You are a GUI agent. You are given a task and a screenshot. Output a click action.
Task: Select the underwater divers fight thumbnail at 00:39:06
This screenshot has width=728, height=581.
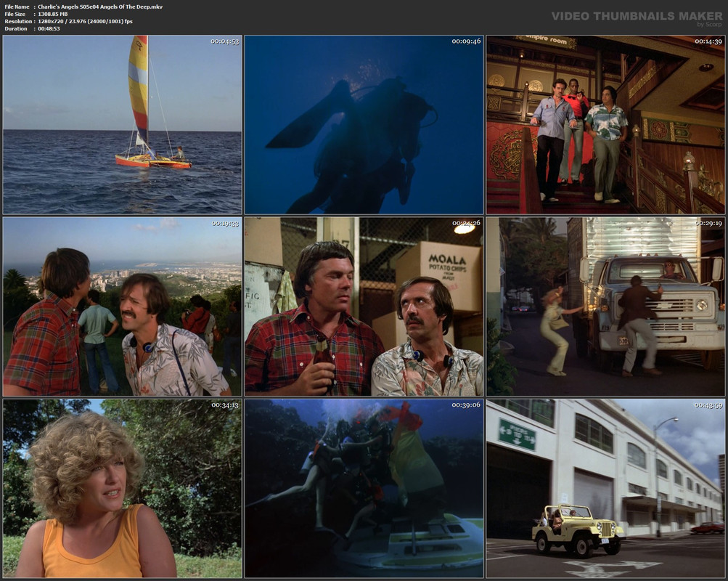point(364,489)
